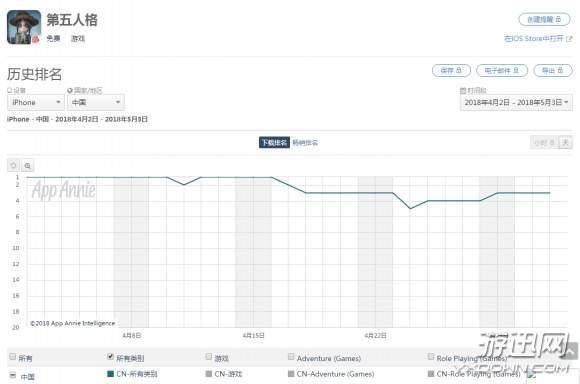The image size is (580, 384).
Task: Open the app in iOS Store link
Action: click(534, 38)
